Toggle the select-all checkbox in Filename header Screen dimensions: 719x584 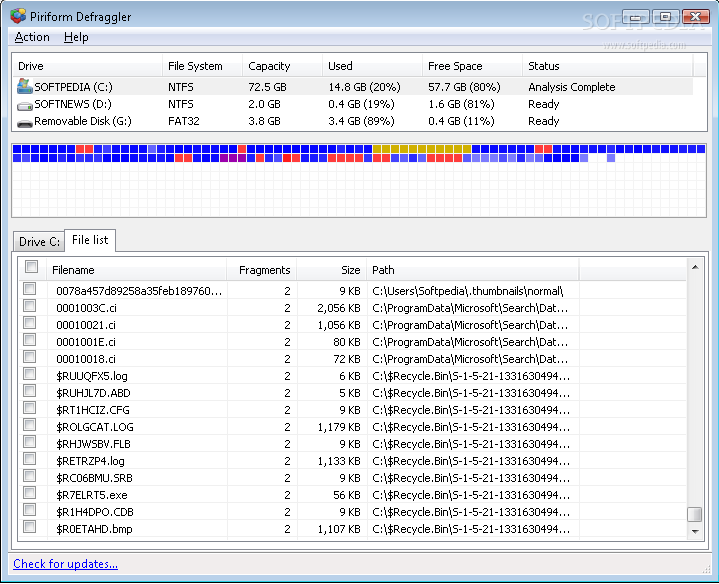pyautogui.click(x=32, y=266)
